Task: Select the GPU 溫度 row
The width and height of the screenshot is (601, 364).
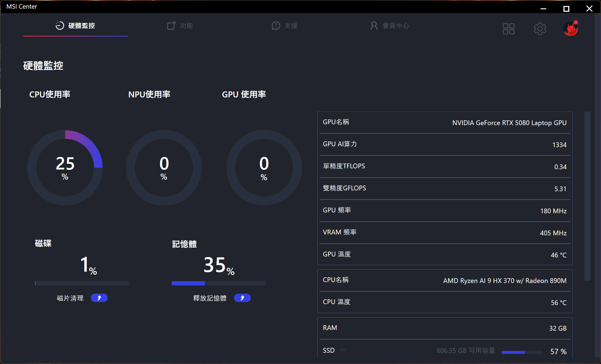Action: pyautogui.click(x=445, y=254)
